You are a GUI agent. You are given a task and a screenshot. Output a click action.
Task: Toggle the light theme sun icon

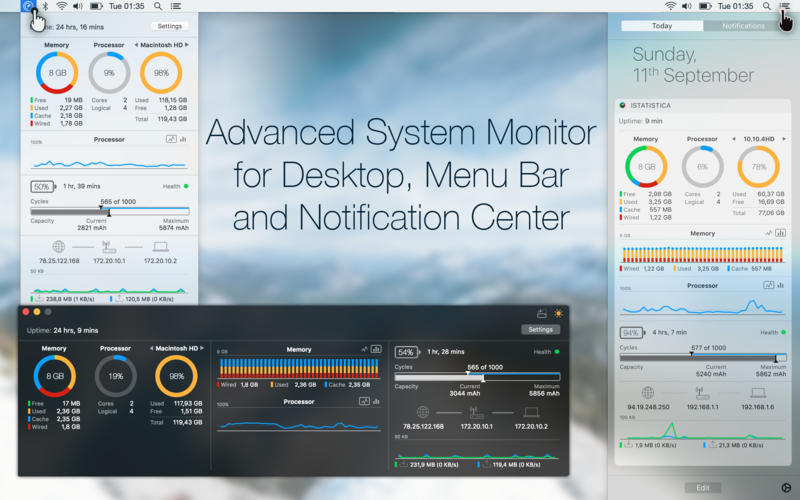(x=558, y=313)
